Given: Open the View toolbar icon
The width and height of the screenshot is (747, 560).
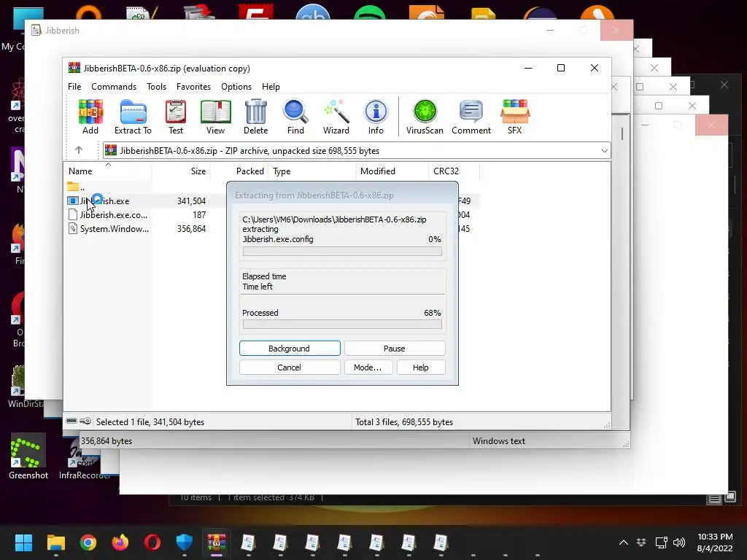Looking at the screenshot, I should point(215,117).
